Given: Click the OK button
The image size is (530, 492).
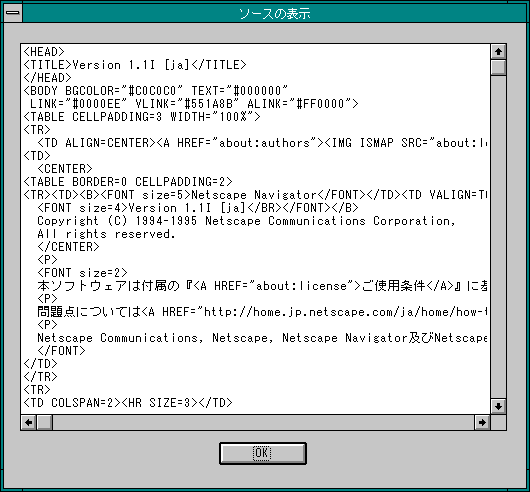Looking at the screenshot, I should click(x=263, y=453).
